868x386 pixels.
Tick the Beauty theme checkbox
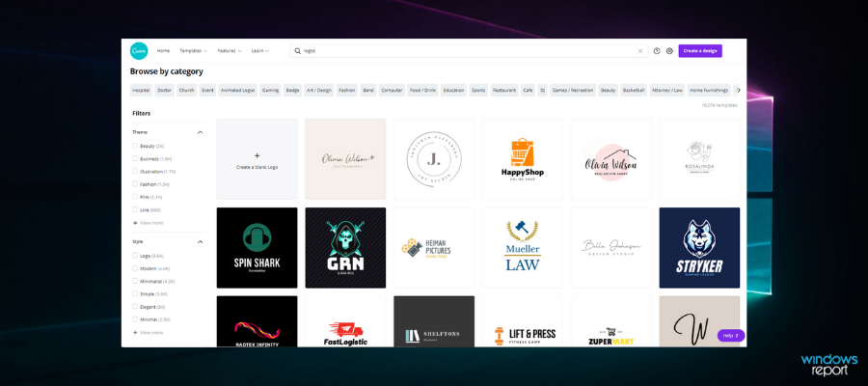pyautogui.click(x=135, y=146)
